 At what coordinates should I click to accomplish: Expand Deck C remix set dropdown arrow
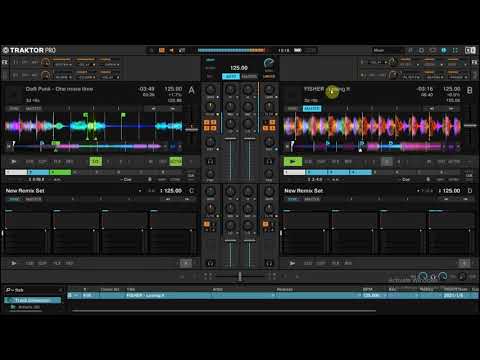tap(140, 191)
